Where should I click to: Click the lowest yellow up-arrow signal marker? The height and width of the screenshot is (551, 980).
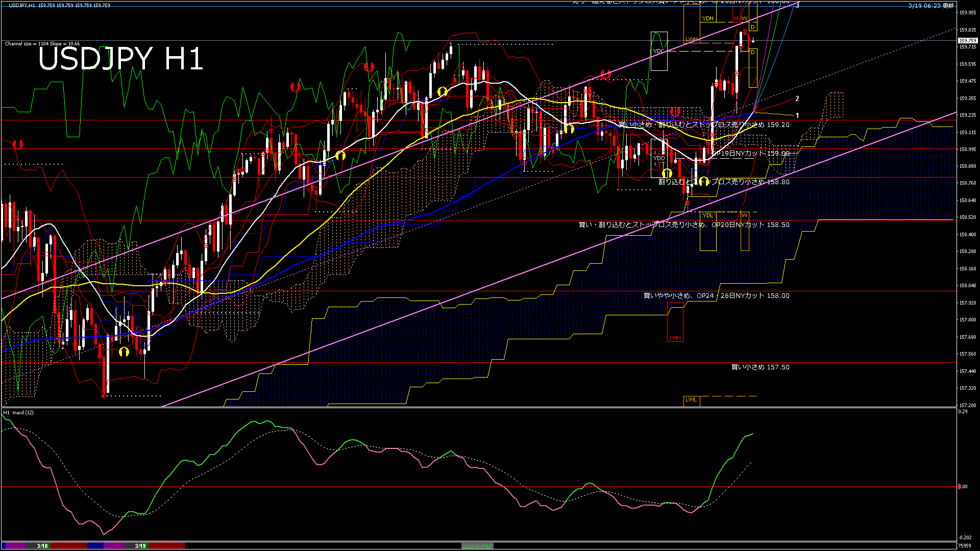pos(124,352)
